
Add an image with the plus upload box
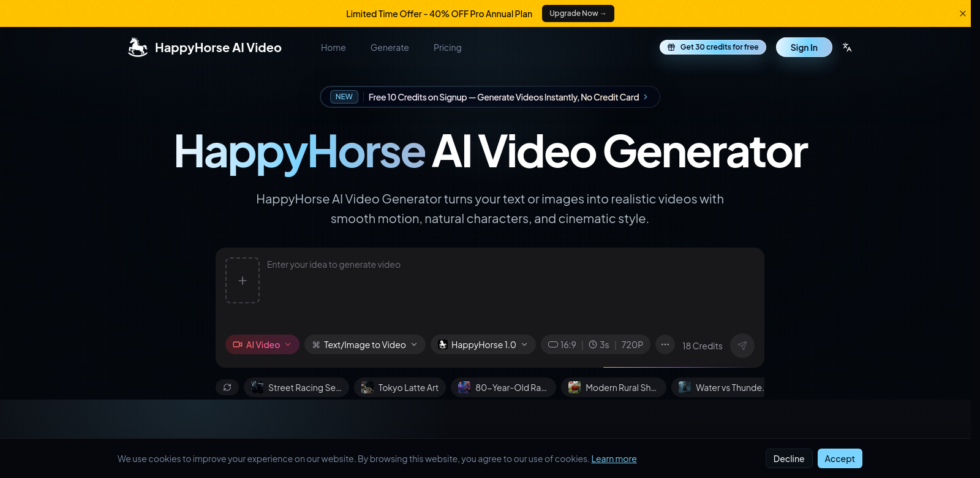[243, 280]
